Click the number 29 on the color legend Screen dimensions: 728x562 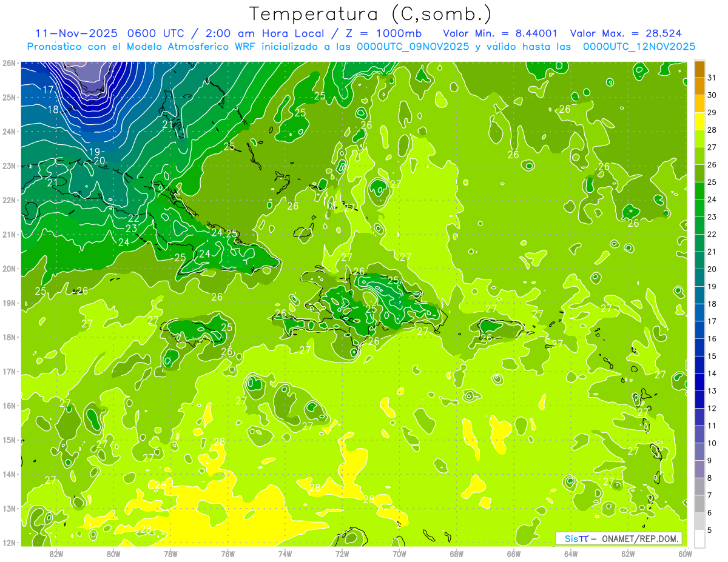tap(713, 113)
